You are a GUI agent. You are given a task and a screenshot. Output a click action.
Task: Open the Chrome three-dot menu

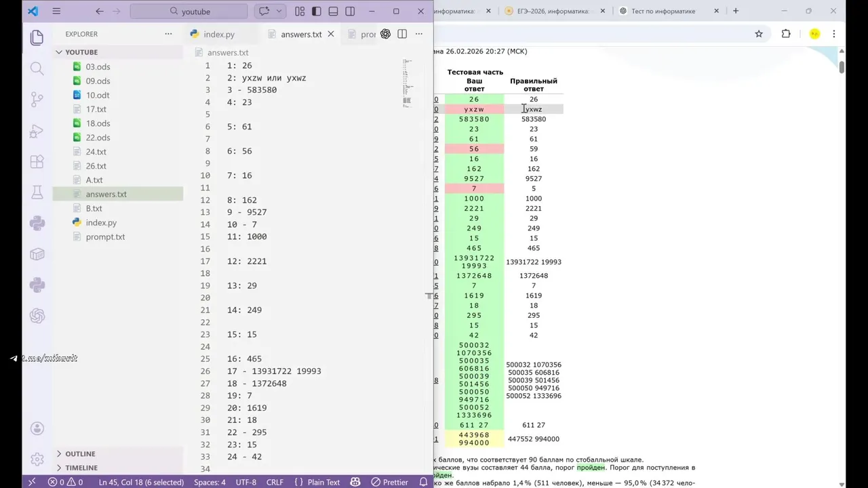pos(834,34)
